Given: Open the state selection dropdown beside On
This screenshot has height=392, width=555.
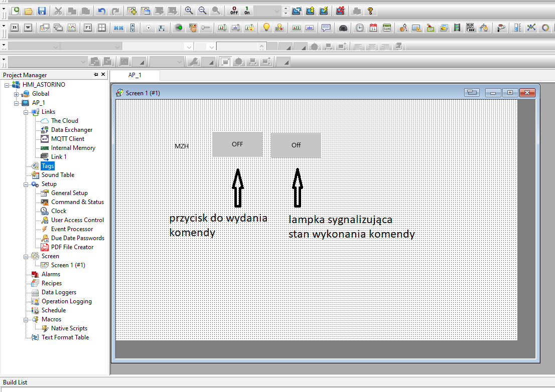Looking at the screenshot, I should click(x=277, y=12).
